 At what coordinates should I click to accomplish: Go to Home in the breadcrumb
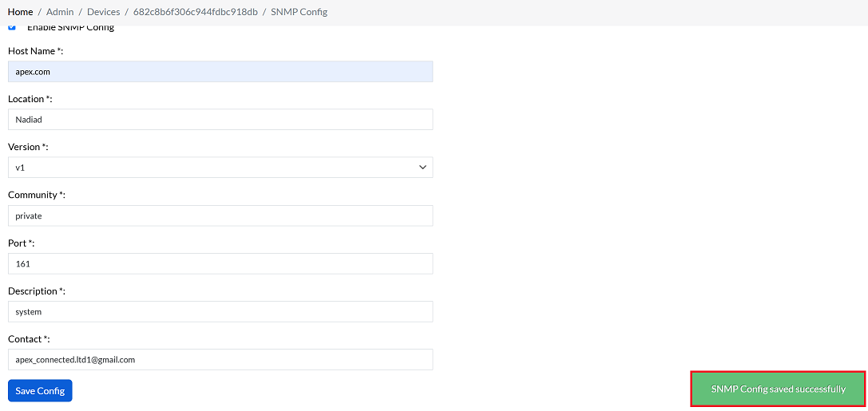21,12
